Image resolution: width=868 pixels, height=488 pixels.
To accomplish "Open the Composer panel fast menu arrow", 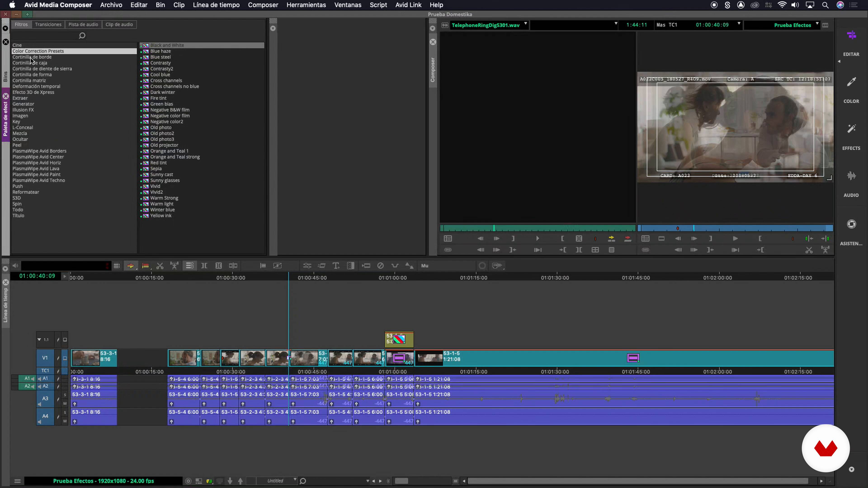I will [x=432, y=28].
